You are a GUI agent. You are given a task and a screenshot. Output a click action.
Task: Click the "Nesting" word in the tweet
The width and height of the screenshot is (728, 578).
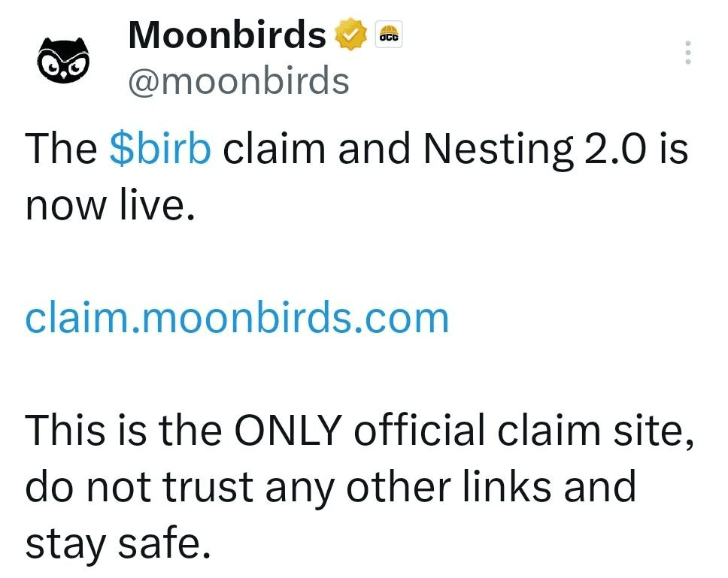point(498,150)
